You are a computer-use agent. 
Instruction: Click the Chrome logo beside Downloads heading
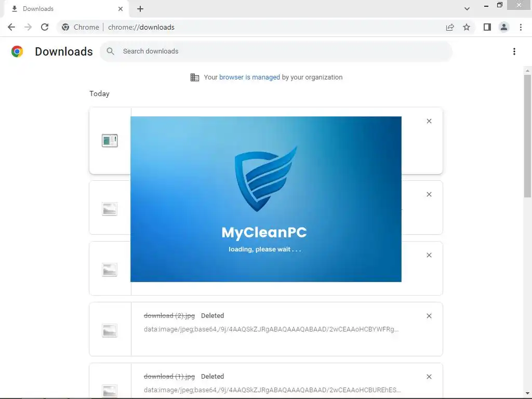click(17, 51)
